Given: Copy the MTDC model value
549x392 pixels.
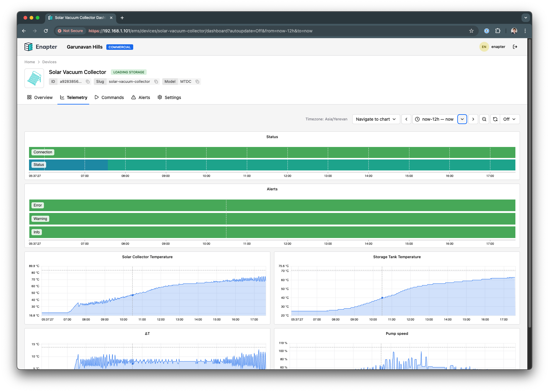Looking at the screenshot, I should (x=197, y=82).
